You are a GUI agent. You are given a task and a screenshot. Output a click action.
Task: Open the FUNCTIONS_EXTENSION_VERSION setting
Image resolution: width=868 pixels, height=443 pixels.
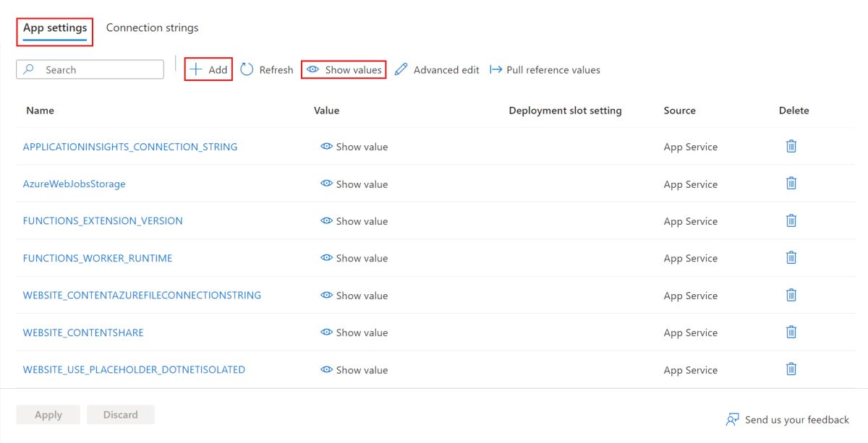[103, 220]
